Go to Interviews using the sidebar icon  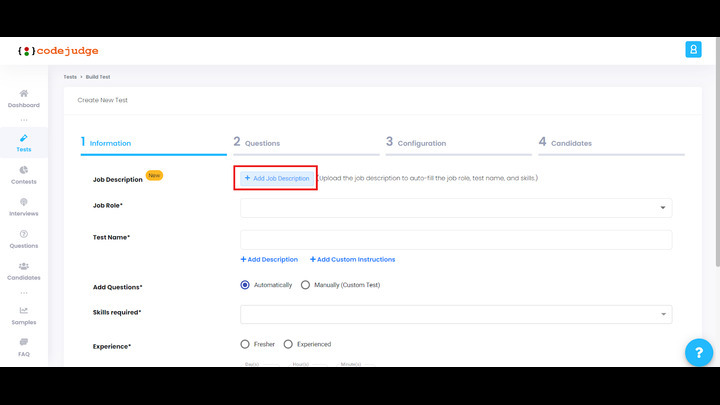(24, 203)
